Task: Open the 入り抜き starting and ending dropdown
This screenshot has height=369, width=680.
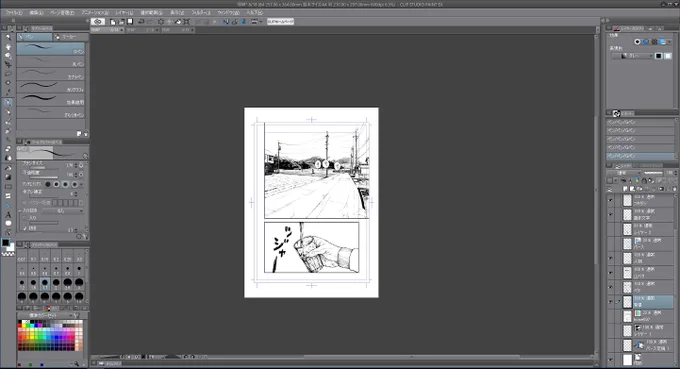Action: (63, 210)
